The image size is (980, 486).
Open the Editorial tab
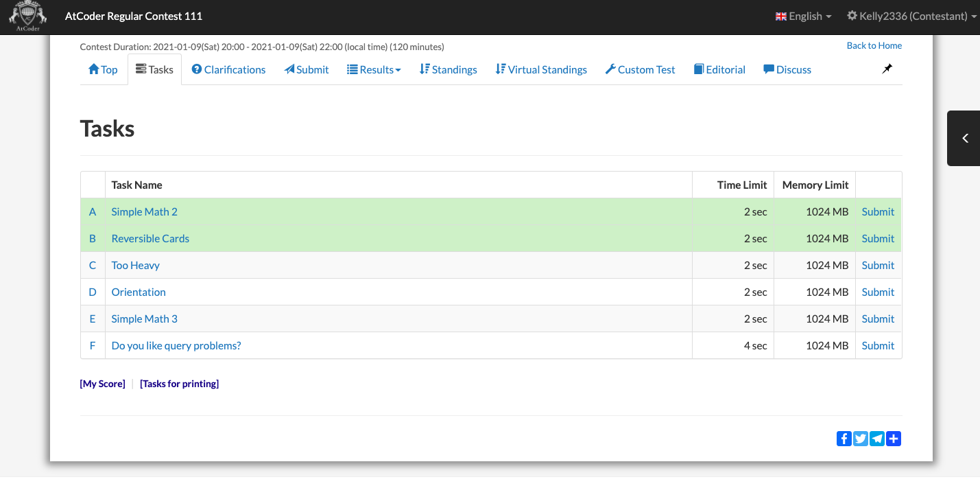(x=719, y=69)
